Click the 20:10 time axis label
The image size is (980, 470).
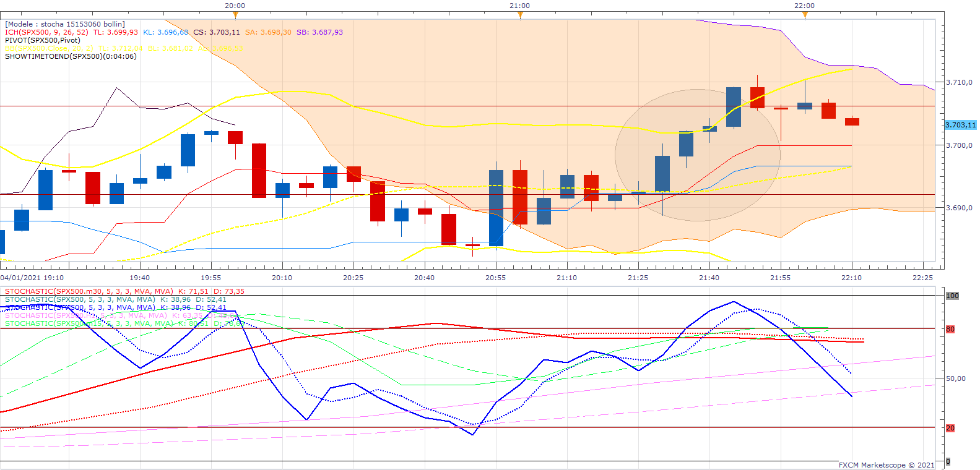(x=282, y=278)
